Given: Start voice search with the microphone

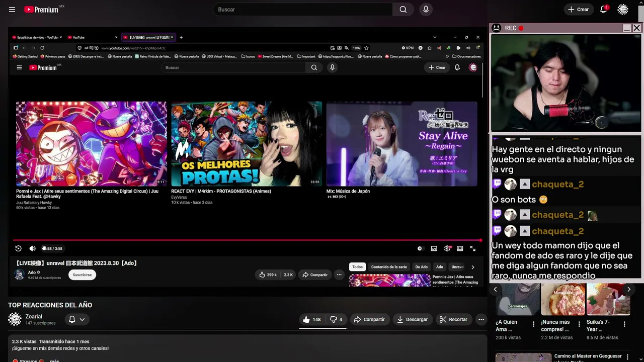Looking at the screenshot, I should [x=426, y=10].
